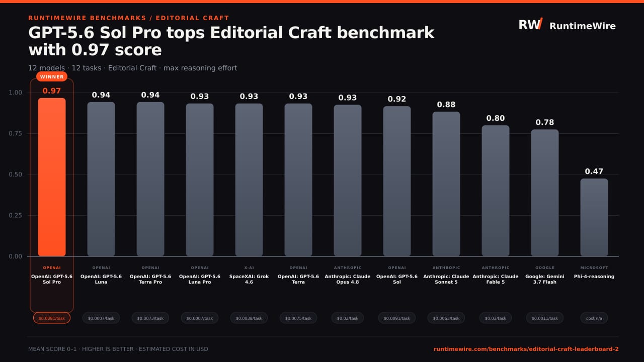Click the $0.0011/task cost pill

545,318
